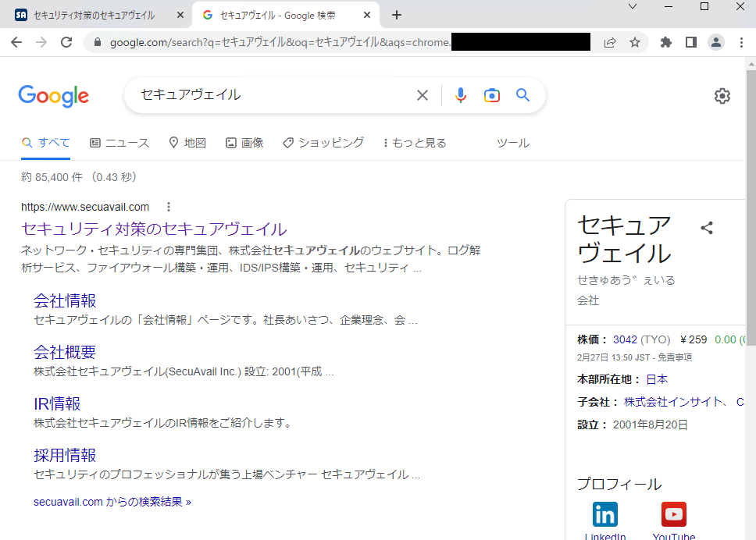The height and width of the screenshot is (540, 756).
Task: Select the セキュアヴェイル - Google 検索 tab
Action: point(287,16)
